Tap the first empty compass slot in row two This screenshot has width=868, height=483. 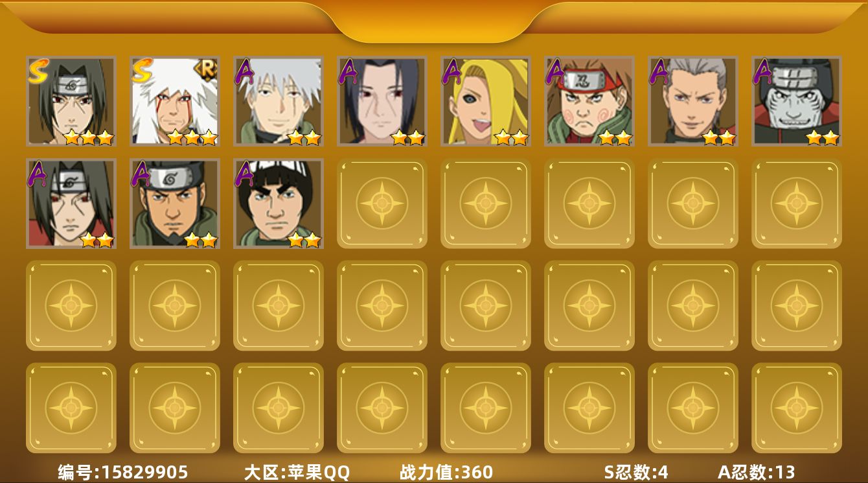382,204
